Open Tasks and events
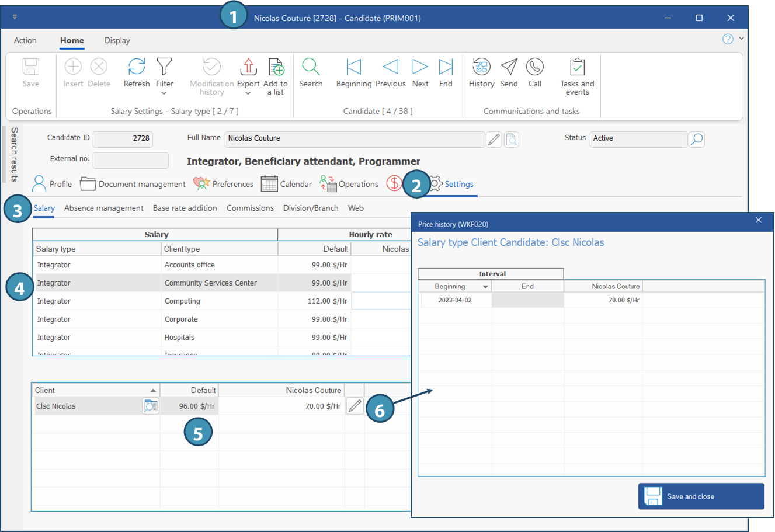 (577, 67)
